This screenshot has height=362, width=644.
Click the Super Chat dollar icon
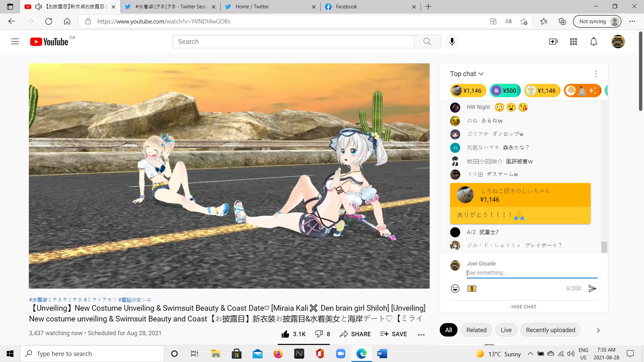[472, 289]
